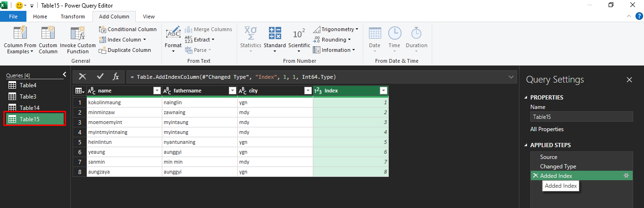Click the Time icon
The width and height of the screenshot is (644, 208).
[x=394, y=33]
